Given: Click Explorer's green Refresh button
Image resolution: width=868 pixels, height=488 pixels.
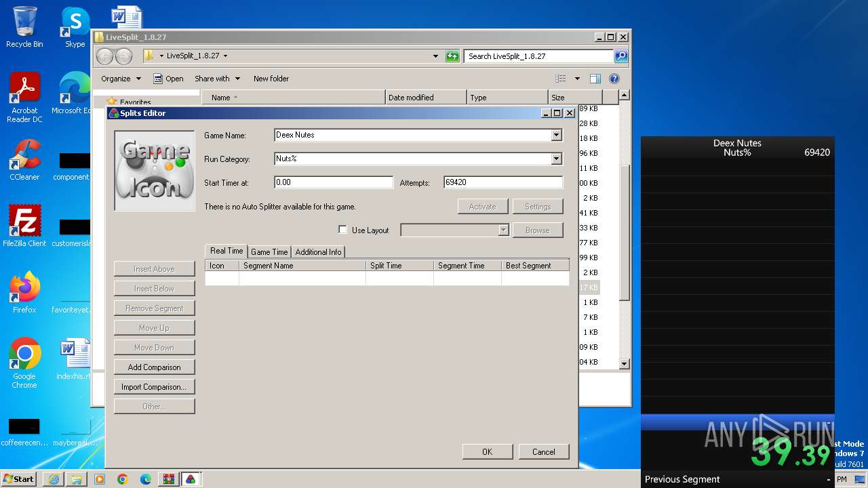Looking at the screenshot, I should 452,56.
